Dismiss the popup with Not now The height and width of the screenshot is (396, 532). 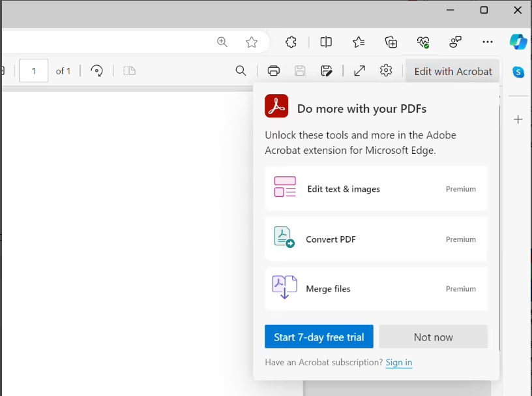coord(434,337)
